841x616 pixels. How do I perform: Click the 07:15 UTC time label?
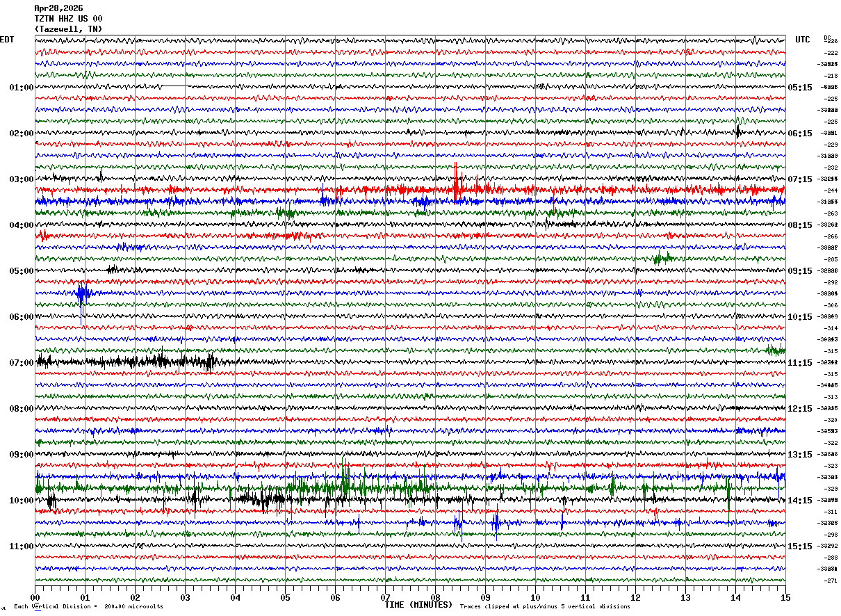[x=800, y=179]
